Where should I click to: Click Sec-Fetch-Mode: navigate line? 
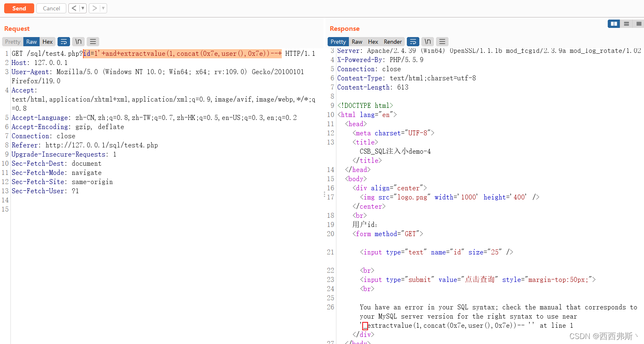pyautogui.click(x=57, y=172)
